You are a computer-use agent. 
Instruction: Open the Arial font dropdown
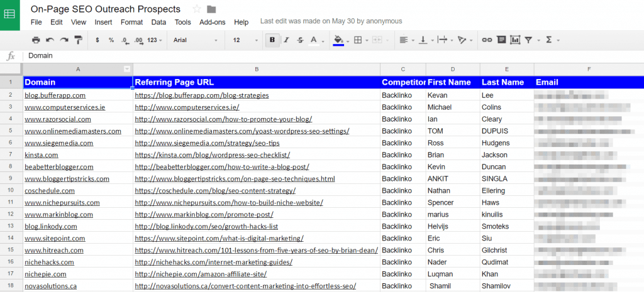196,40
